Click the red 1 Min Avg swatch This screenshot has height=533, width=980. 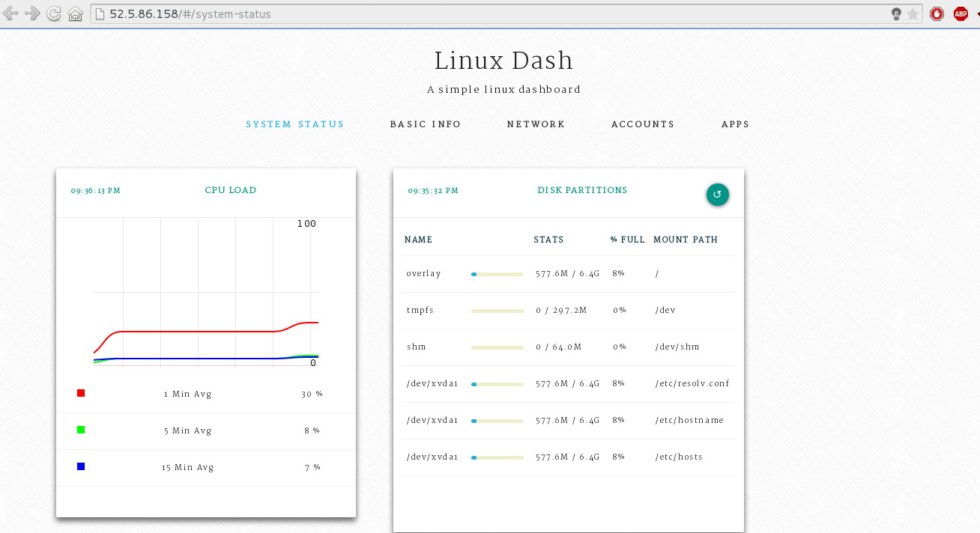point(81,393)
